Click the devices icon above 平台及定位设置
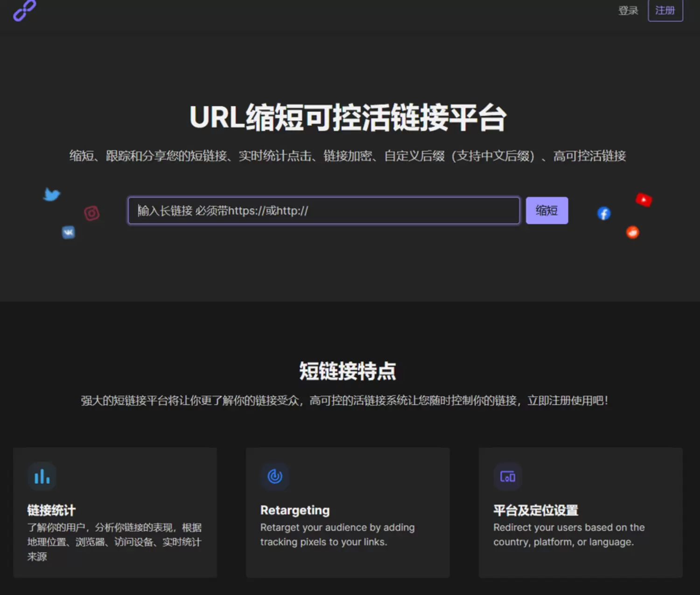700x595 pixels. [508, 476]
